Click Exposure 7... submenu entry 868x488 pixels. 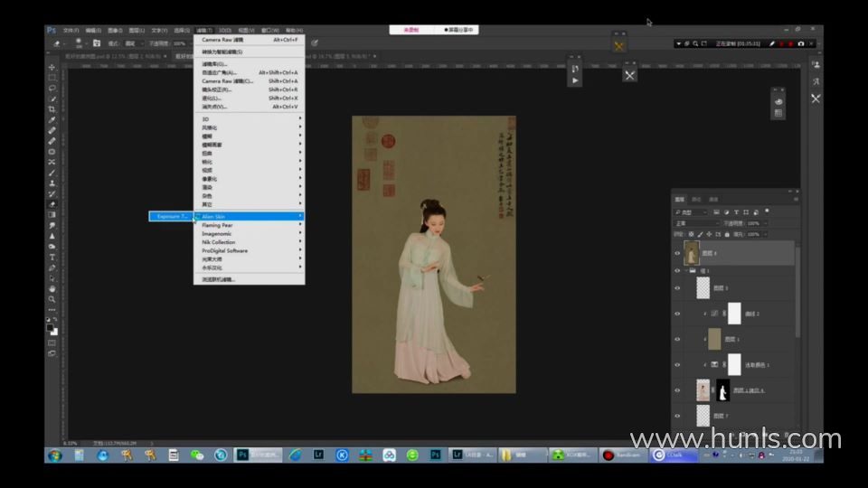tap(171, 216)
